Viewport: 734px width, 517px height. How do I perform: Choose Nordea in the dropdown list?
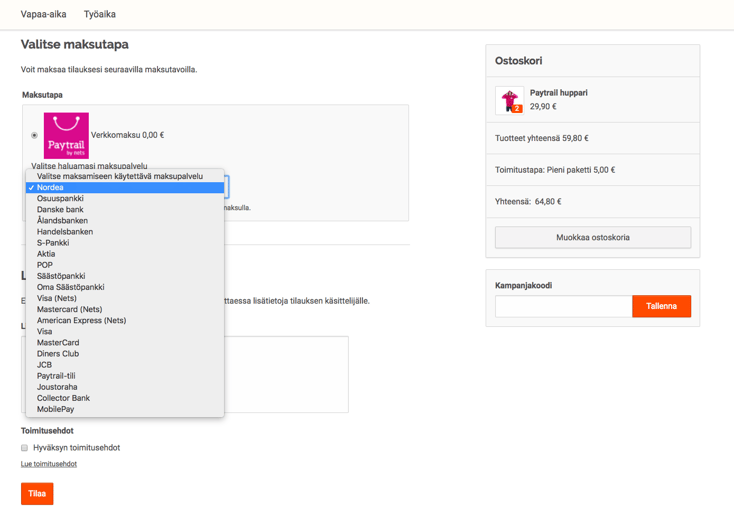click(x=125, y=187)
